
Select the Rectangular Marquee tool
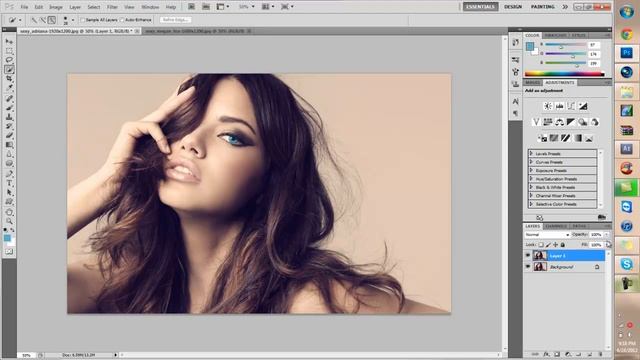(x=9, y=51)
